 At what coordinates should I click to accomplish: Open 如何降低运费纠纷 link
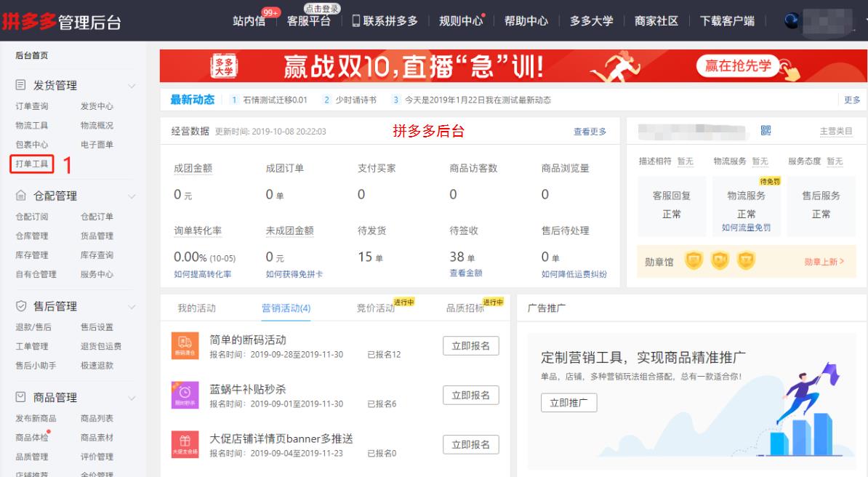(x=574, y=273)
